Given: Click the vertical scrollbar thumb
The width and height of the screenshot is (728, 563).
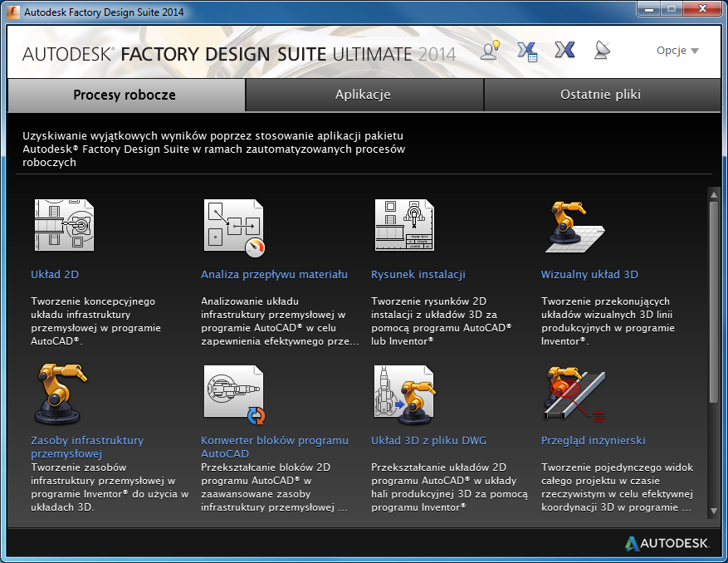Looking at the screenshot, I should [714, 302].
